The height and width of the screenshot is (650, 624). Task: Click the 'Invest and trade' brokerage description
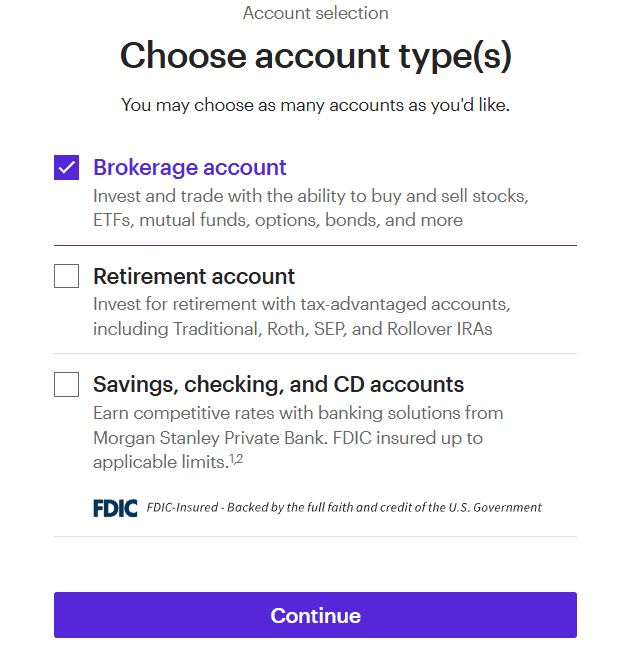point(310,196)
